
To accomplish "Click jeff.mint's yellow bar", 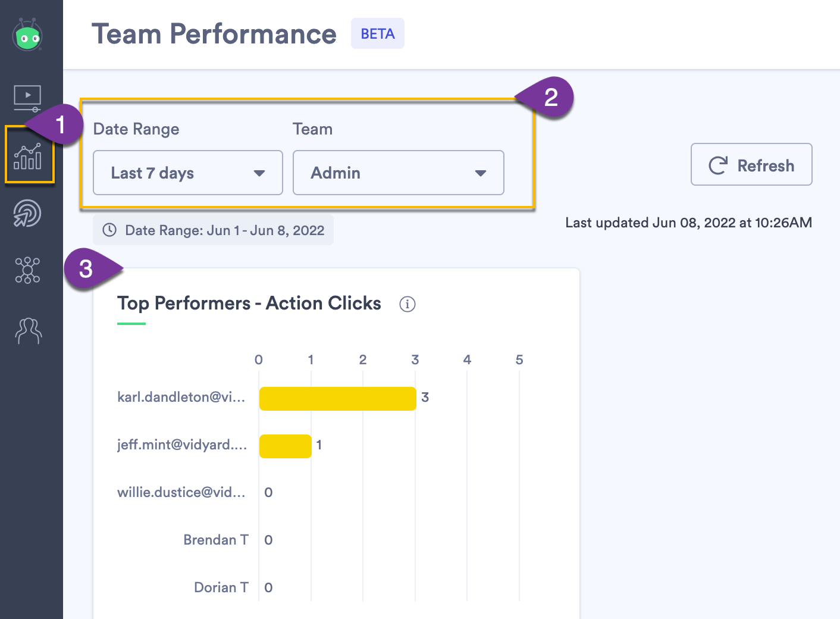I will [286, 446].
